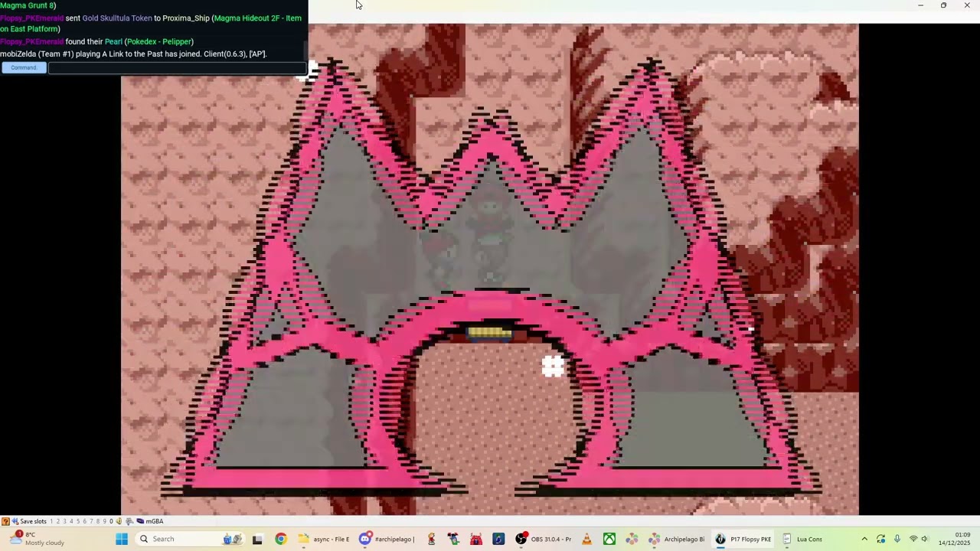Open Google Chrome from taskbar
980x551 pixels.
(281, 539)
